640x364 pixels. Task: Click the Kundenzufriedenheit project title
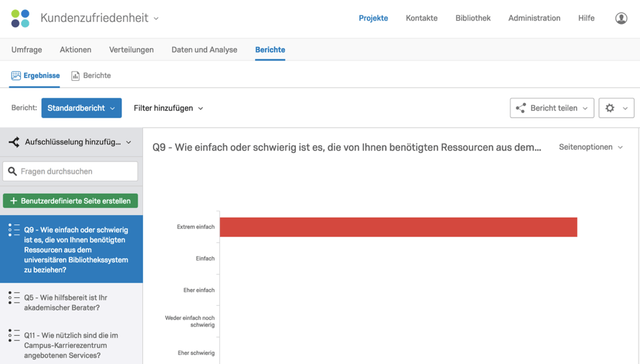pyautogui.click(x=94, y=18)
